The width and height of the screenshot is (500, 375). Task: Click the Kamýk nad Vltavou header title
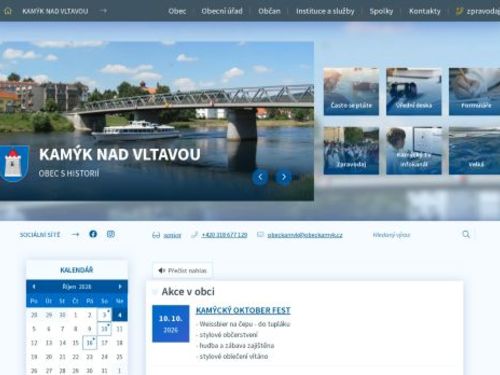55,11
